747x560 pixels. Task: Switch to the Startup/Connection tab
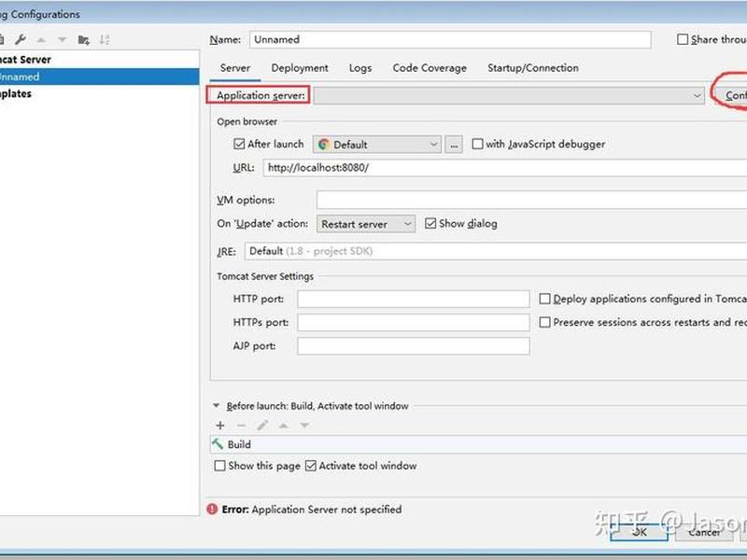point(533,68)
